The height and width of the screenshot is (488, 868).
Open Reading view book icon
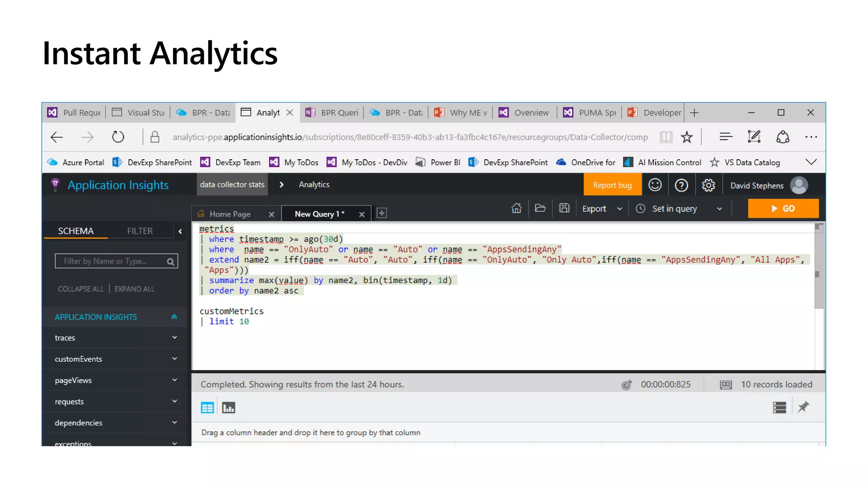pyautogui.click(x=666, y=137)
